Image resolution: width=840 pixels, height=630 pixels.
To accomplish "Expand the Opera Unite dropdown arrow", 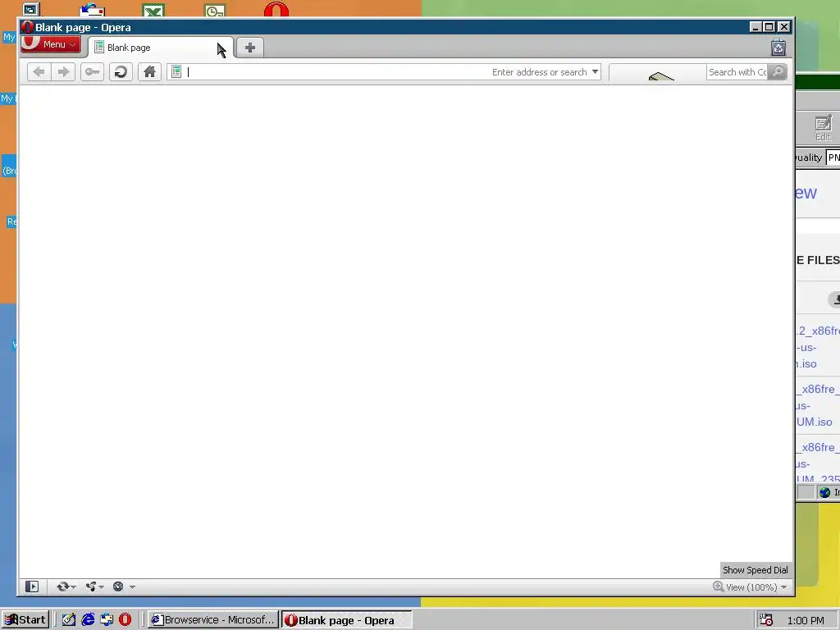I will click(101, 587).
